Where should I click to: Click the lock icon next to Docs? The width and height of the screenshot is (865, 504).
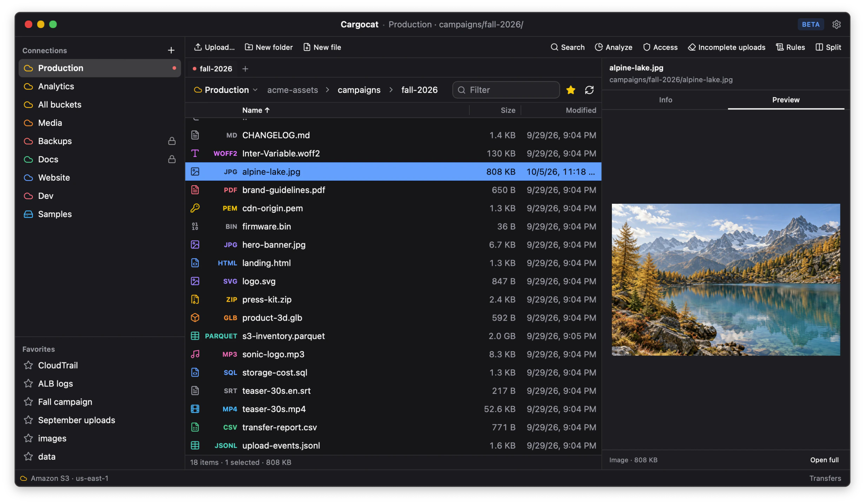pos(172,160)
